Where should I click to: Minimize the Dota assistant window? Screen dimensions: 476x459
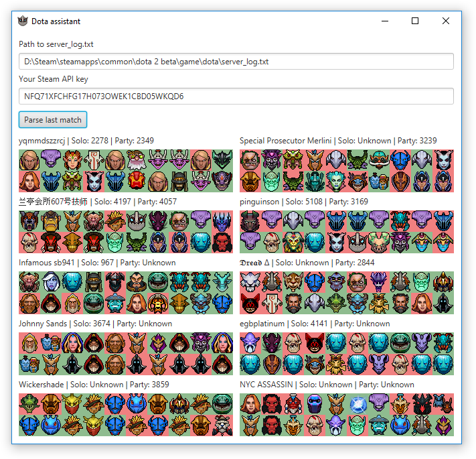pyautogui.click(x=385, y=21)
